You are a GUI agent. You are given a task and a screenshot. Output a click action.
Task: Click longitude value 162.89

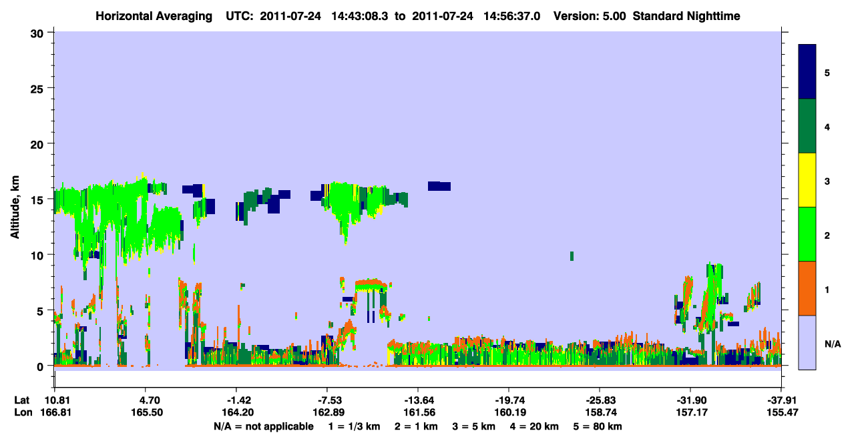tap(330, 413)
